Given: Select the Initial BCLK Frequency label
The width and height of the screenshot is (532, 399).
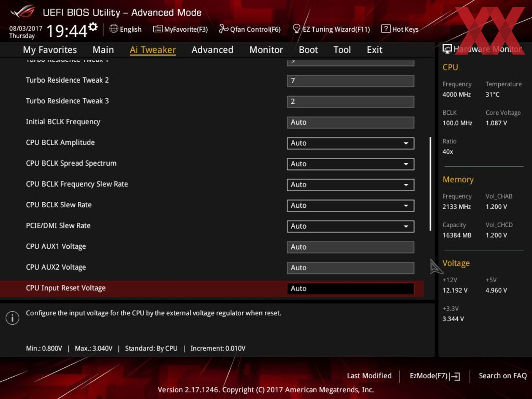Looking at the screenshot, I should pos(63,122).
